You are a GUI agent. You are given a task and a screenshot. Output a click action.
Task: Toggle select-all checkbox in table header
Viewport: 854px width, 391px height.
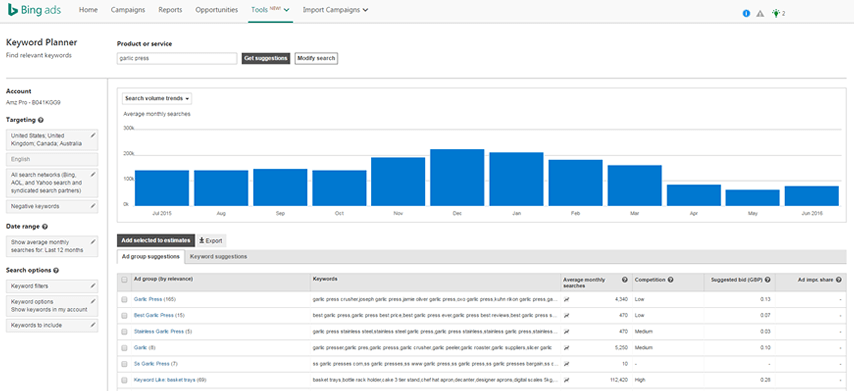point(125,279)
